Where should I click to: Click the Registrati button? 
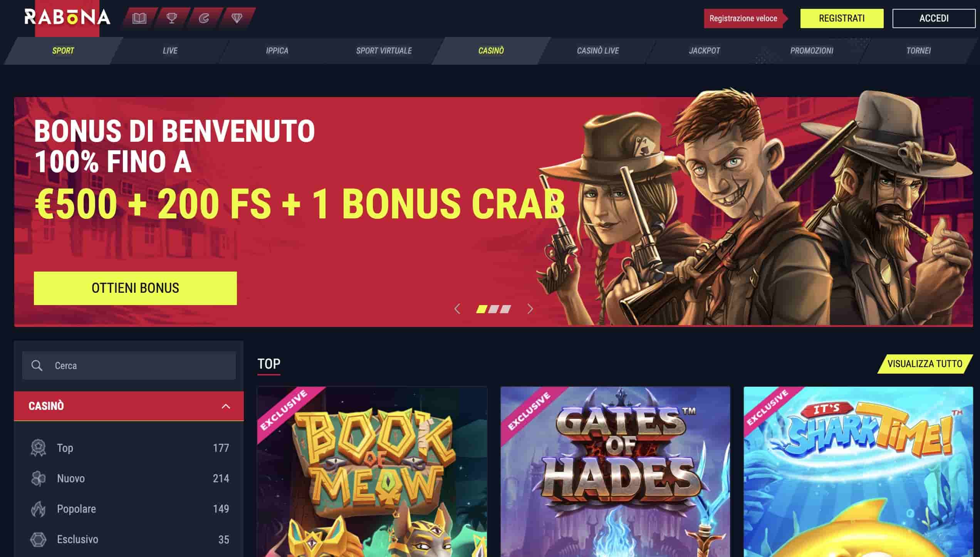[842, 18]
